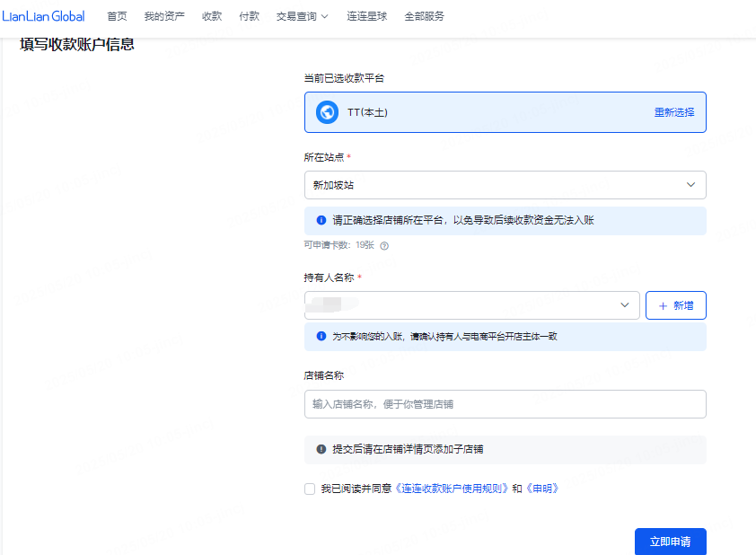Click the 重新选择 link
Viewport: 756px width, 555px height.
click(673, 112)
